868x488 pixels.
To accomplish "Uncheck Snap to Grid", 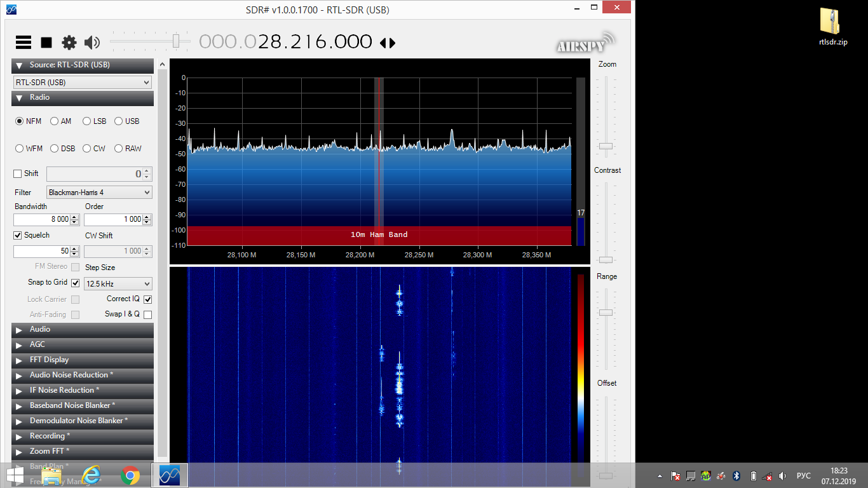I will tap(76, 283).
